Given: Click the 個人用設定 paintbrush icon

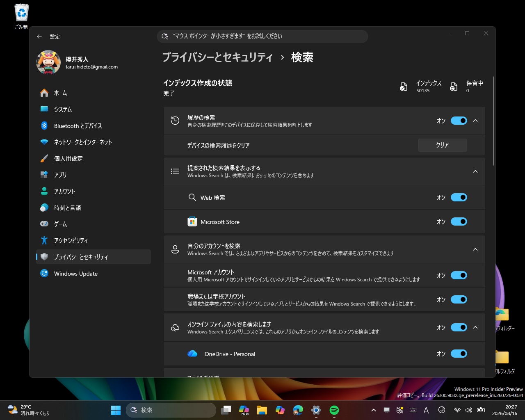Looking at the screenshot, I should coord(44,158).
